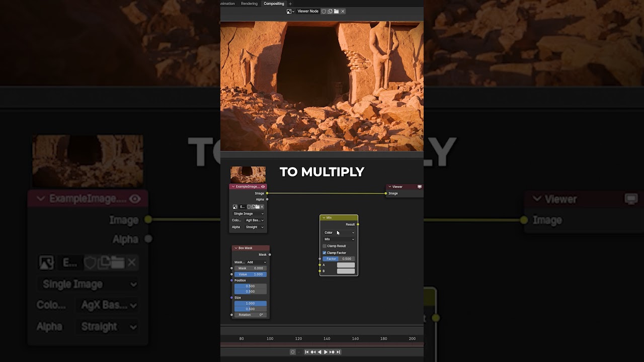Click the image thumbnail above ExampleImage node

(x=248, y=174)
